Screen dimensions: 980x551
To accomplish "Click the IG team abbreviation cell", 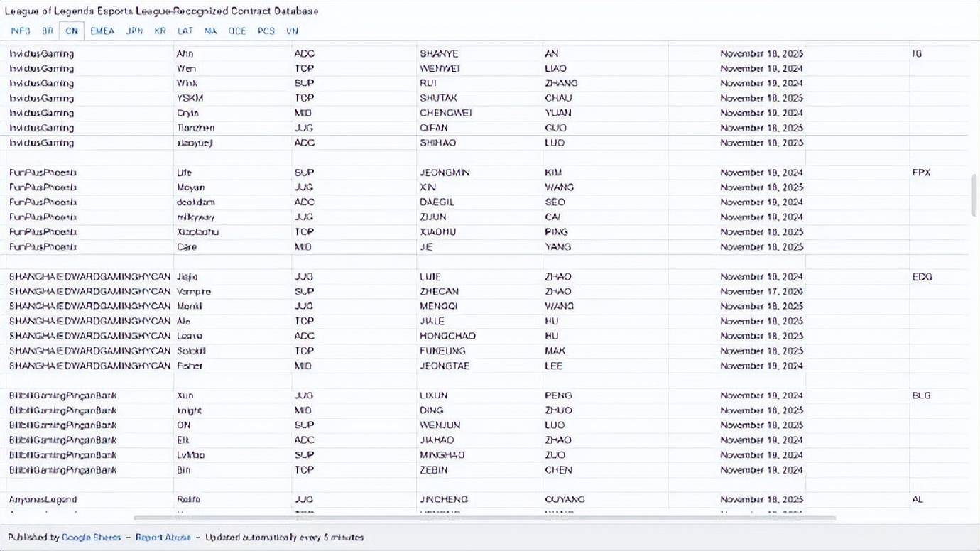I will coord(937,54).
